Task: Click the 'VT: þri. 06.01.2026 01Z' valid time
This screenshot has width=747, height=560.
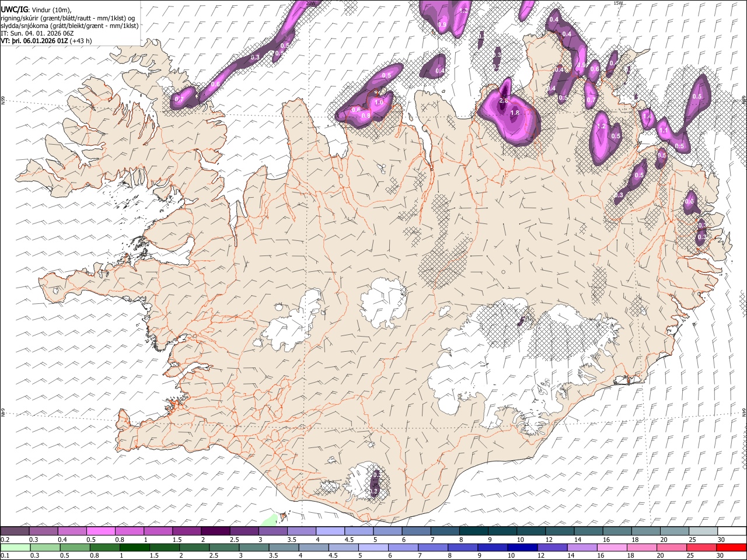Action: tap(34, 41)
